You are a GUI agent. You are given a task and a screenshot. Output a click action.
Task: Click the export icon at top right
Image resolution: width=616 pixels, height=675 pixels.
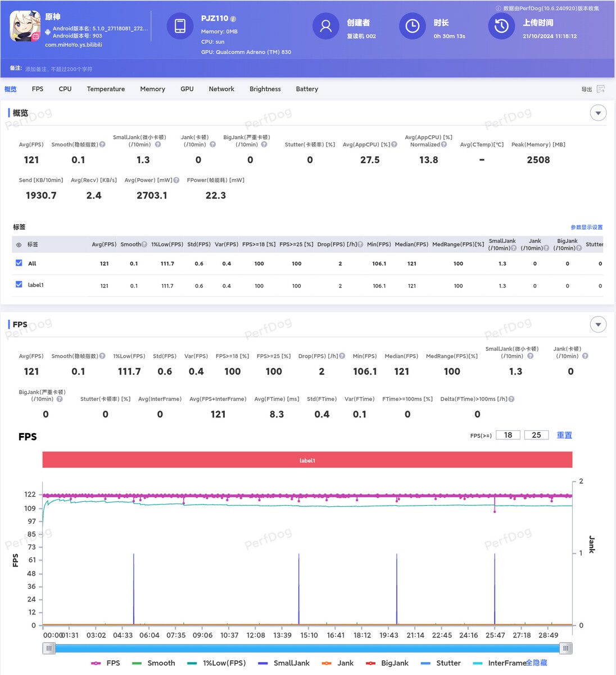click(x=600, y=89)
